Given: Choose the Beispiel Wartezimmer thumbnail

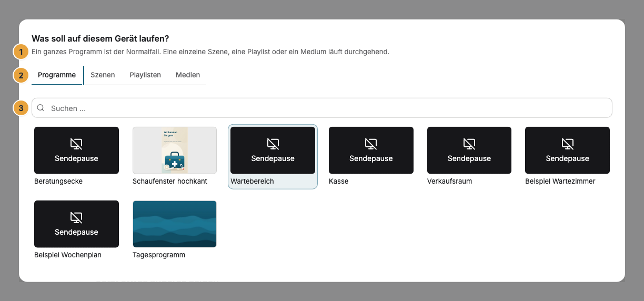Looking at the screenshot, I should point(567,150).
